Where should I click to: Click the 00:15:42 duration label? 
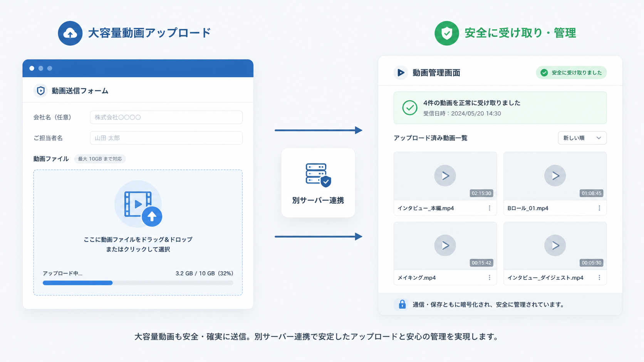481,263
